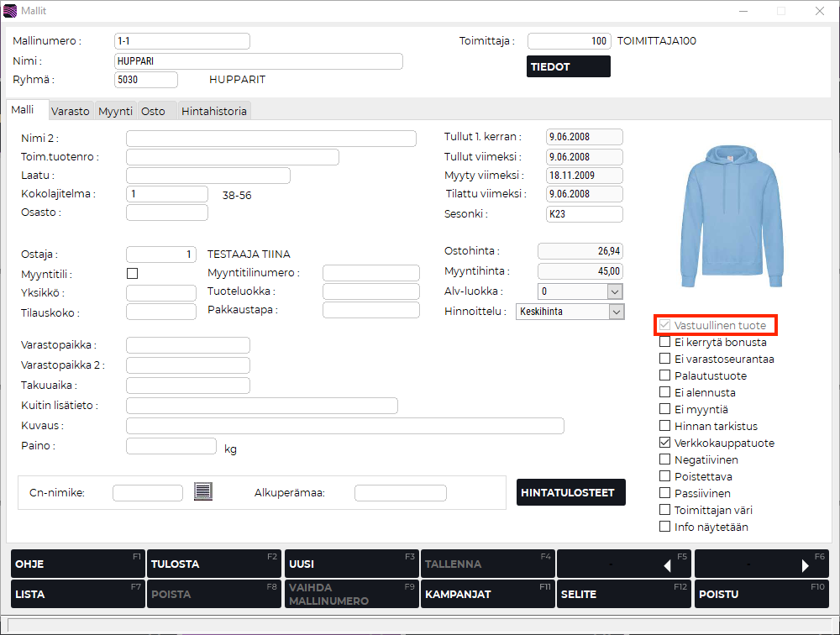Tick the Ei kerrytä bonusta checkbox
The image size is (840, 635).
click(x=665, y=342)
